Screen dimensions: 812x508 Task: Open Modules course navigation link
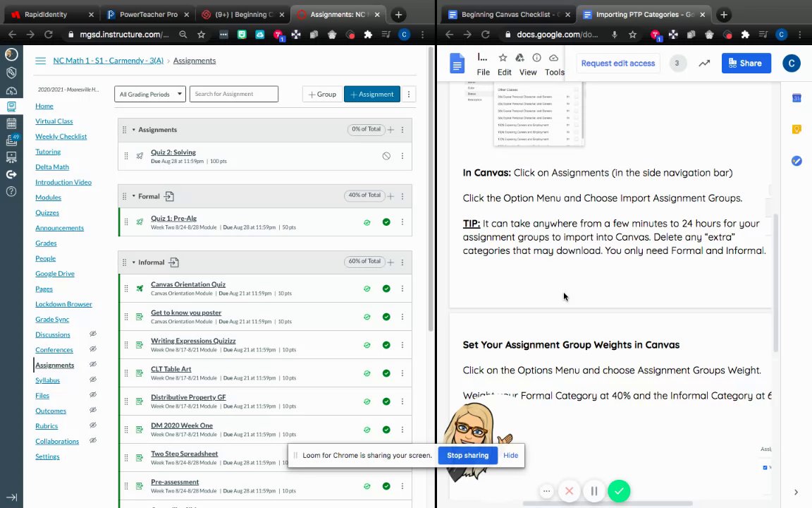click(x=48, y=198)
